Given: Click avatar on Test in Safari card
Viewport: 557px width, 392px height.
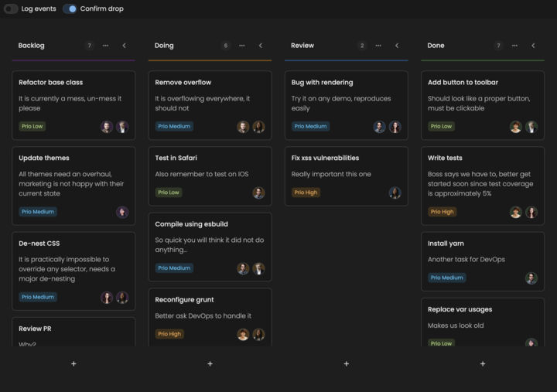Looking at the screenshot, I should click(x=258, y=193).
